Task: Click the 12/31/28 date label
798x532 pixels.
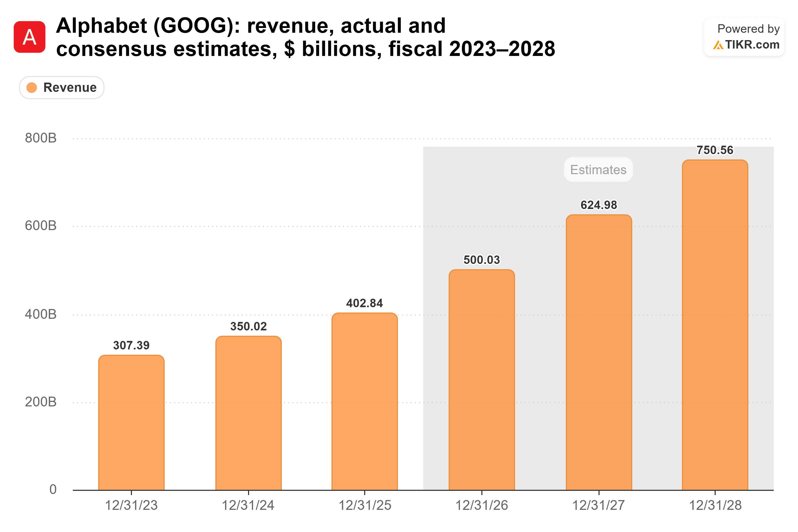Action: [715, 506]
